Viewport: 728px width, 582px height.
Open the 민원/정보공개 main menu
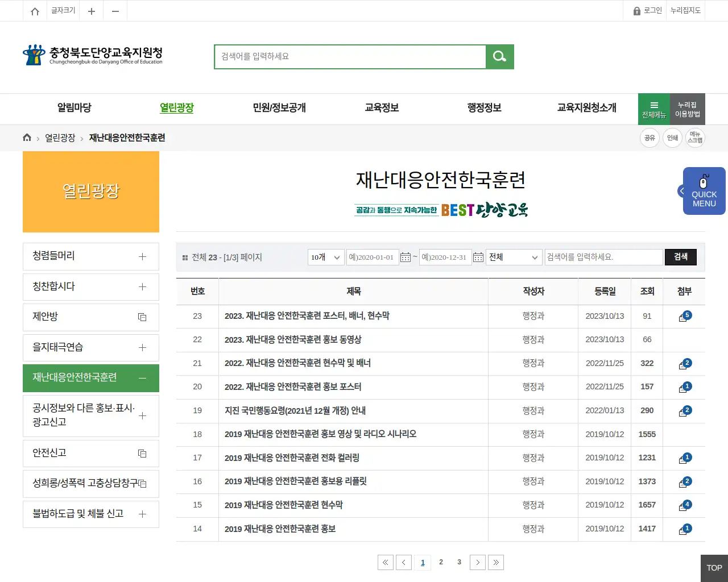click(279, 108)
